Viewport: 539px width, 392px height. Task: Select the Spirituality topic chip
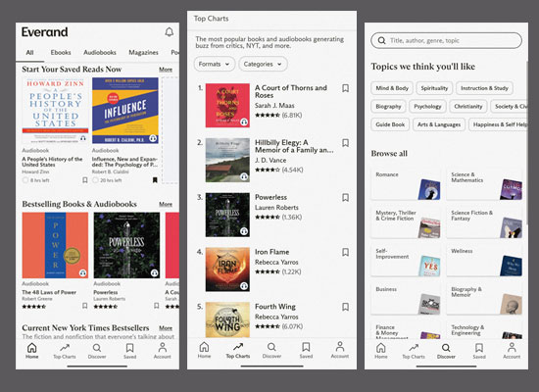[434, 88]
